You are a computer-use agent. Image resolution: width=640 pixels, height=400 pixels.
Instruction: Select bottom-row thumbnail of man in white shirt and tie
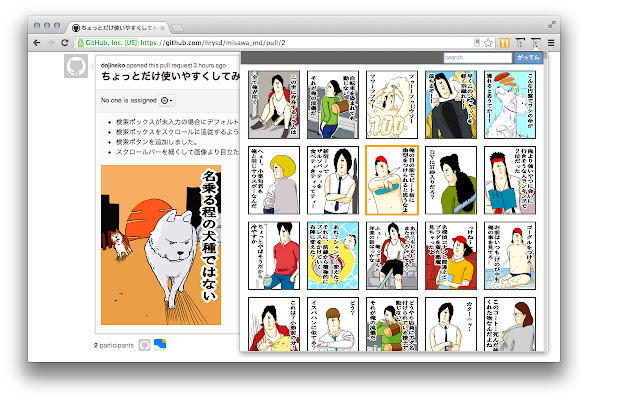[451, 324]
